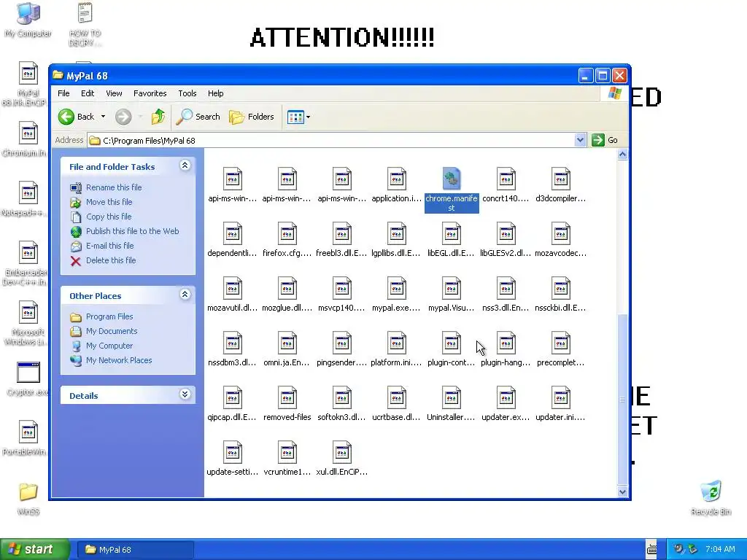Image resolution: width=747 pixels, height=560 pixels.
Task: Select the pingsender file icon
Action: point(342,343)
